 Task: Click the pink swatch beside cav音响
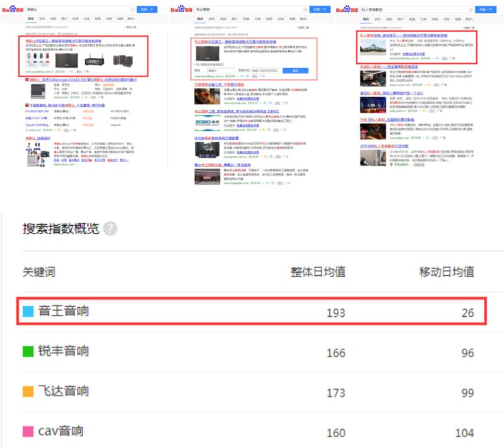pos(28,431)
